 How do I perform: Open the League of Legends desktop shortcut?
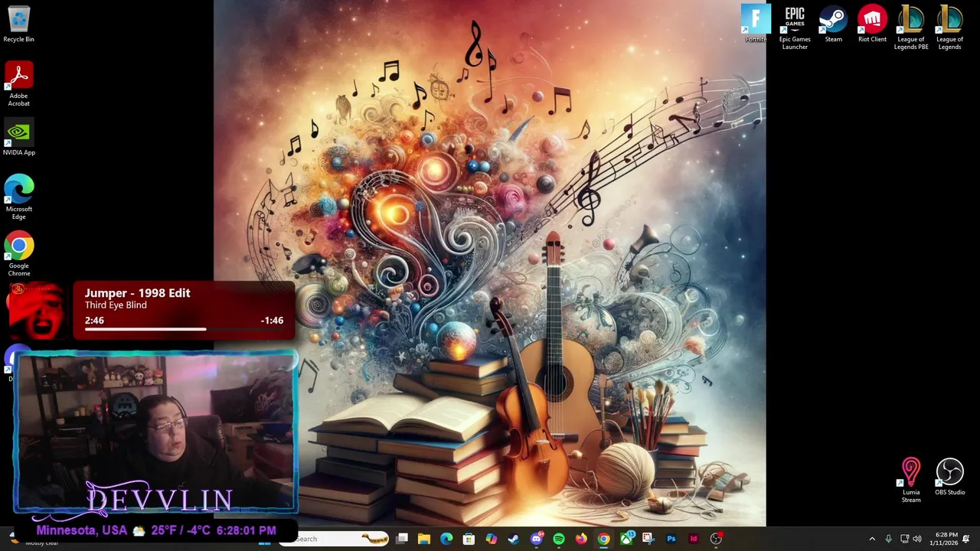949,28
